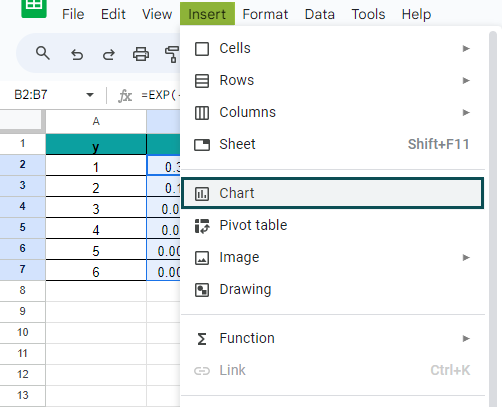Open the Help menu
This screenshot has height=407, width=502.
click(x=416, y=14)
